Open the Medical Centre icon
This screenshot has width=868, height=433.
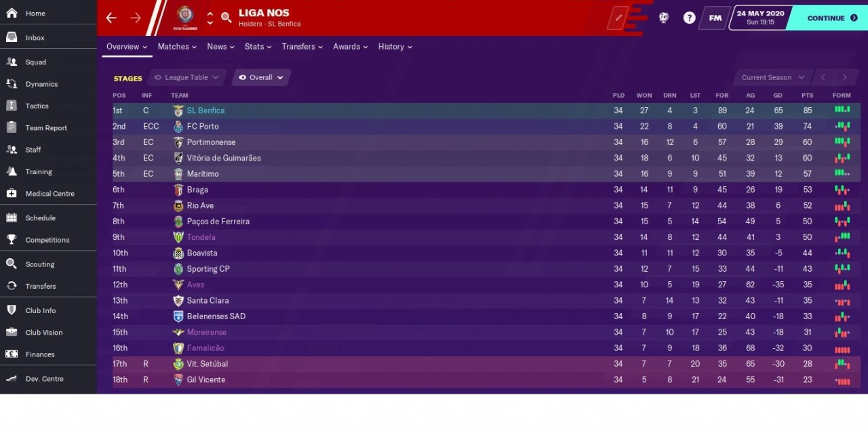point(12,193)
